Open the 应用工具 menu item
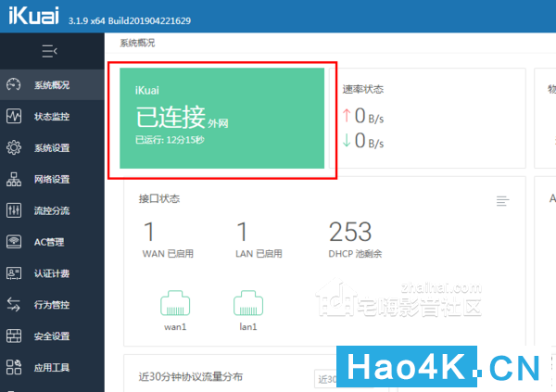This screenshot has width=556, height=392. [52, 367]
